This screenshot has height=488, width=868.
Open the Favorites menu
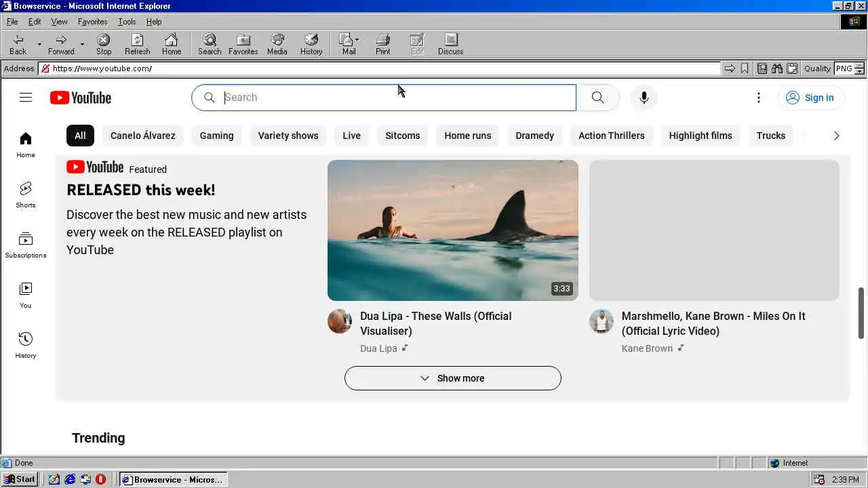(92, 22)
